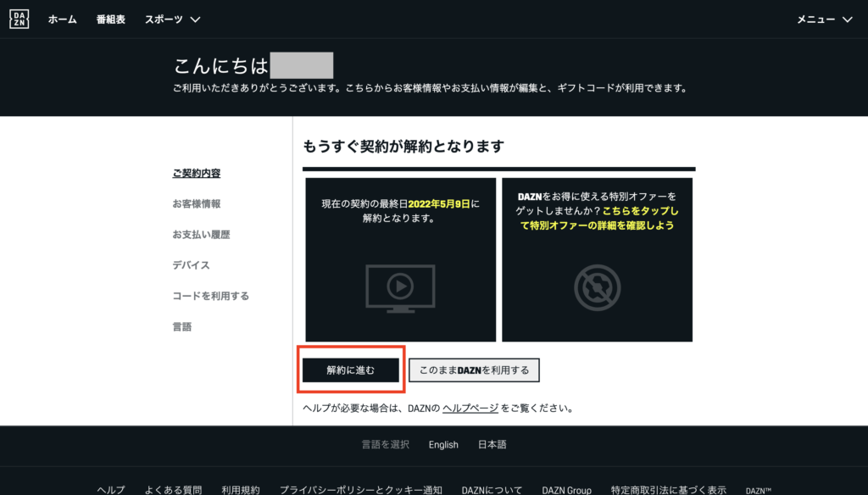Viewport: 868px width, 495px height.
Task: Click the こんにちは greeting text
Action: point(221,66)
